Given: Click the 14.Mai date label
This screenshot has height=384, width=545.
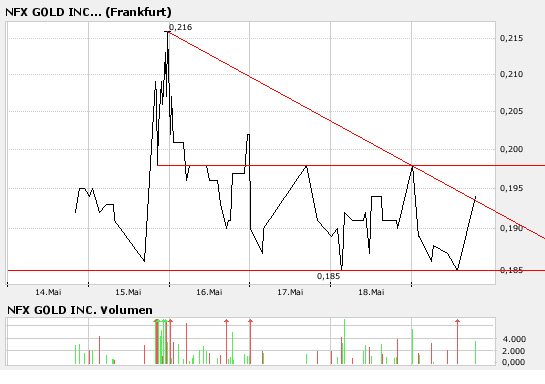Looking at the screenshot, I should click(48, 292).
